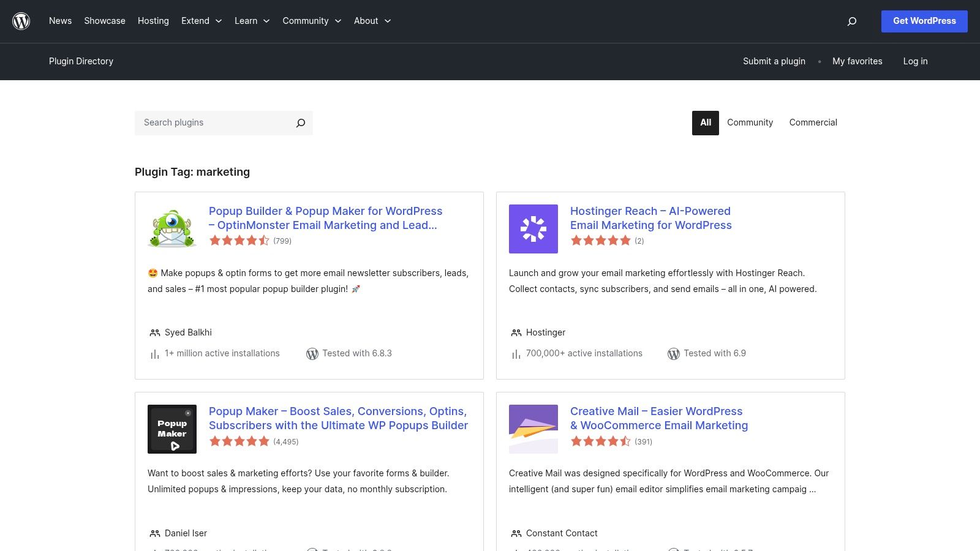Select the Commercial filter

tap(813, 122)
